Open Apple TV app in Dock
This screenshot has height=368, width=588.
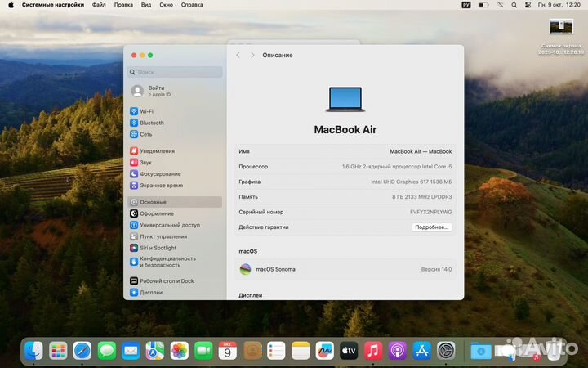pyautogui.click(x=349, y=351)
